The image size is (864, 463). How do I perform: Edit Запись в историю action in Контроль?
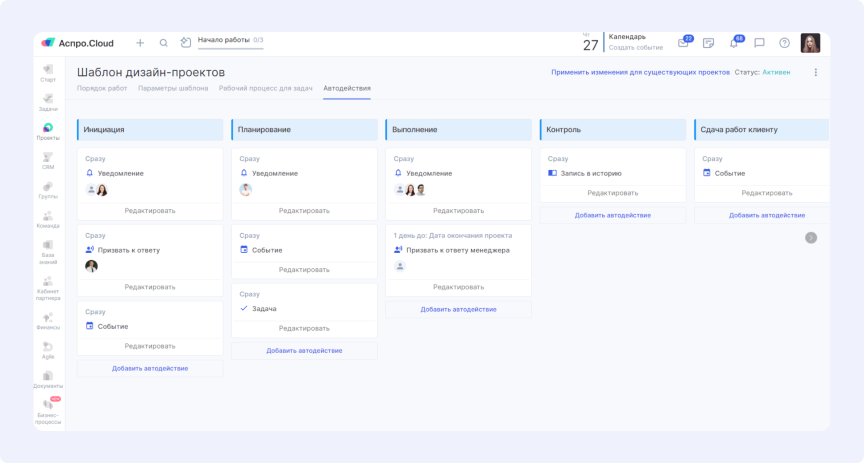[x=613, y=193]
